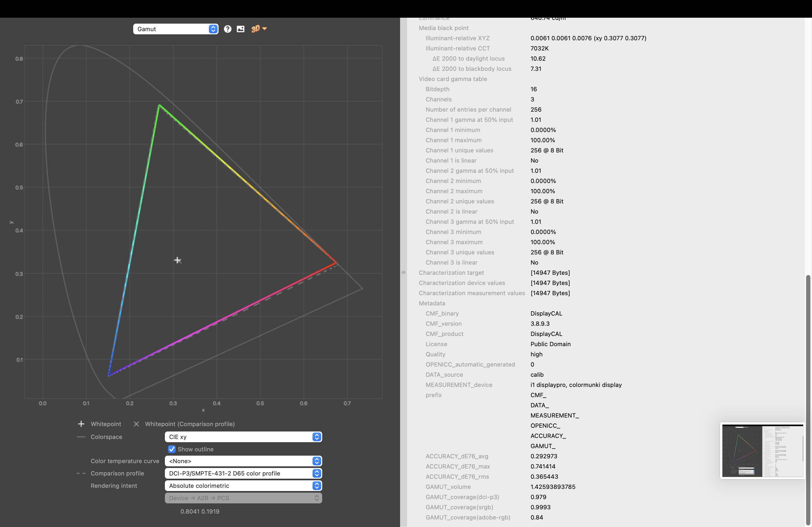Open the Color temperature curve dropdown
This screenshot has height=527, width=812.
[x=243, y=461]
